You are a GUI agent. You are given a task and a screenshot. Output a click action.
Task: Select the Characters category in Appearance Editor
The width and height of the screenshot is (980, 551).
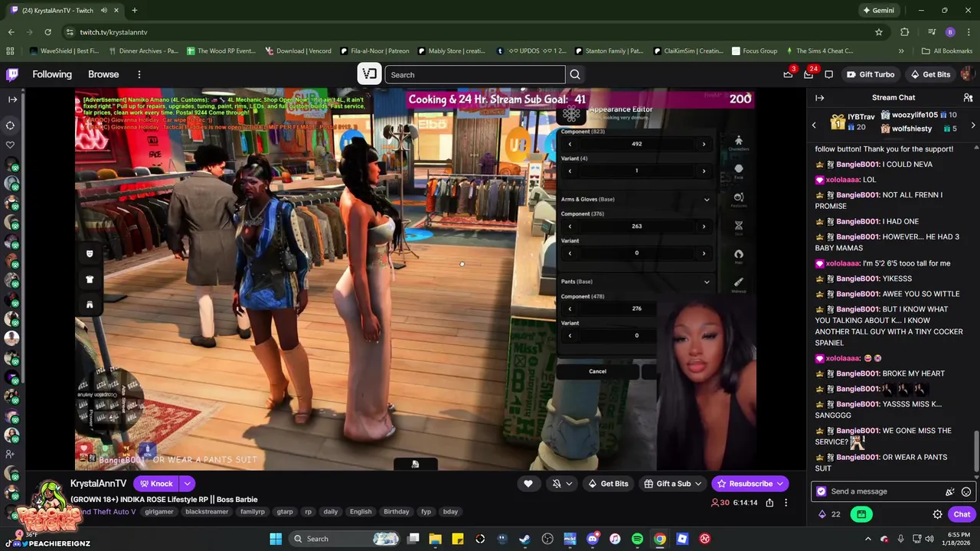[x=739, y=142]
